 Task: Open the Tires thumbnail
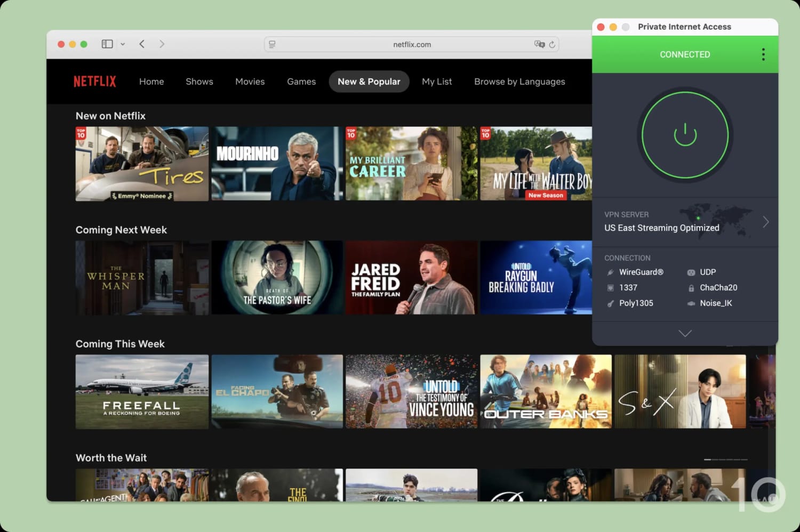[x=142, y=164]
